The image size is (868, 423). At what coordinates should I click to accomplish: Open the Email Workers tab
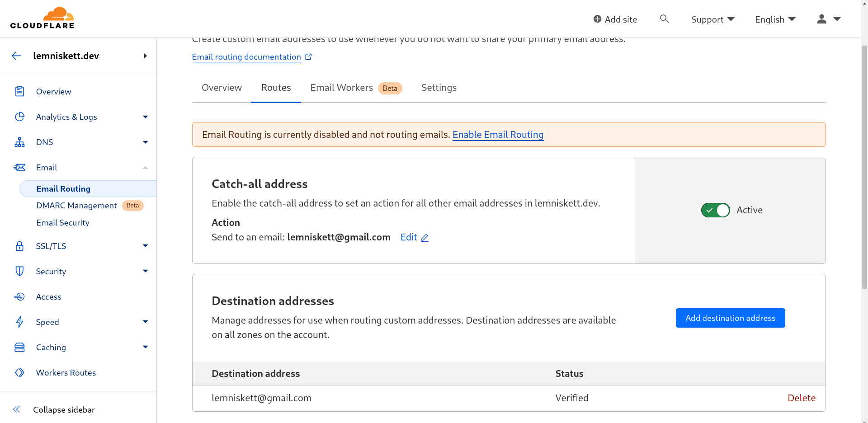point(356,88)
